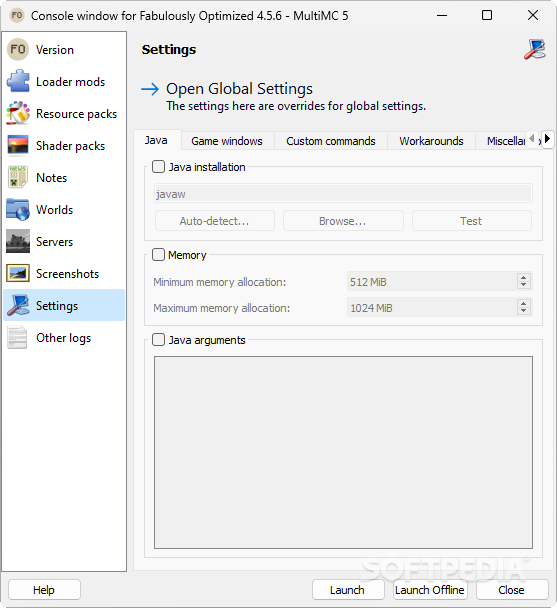Select the Other logs sidebar label
Viewport: 557px width, 608px height.
pos(64,338)
